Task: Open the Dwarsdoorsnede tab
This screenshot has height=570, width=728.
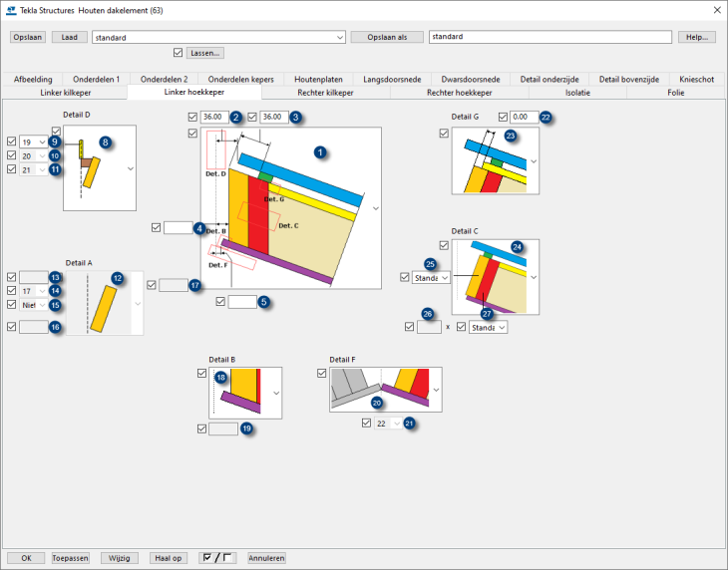Action: click(471, 80)
